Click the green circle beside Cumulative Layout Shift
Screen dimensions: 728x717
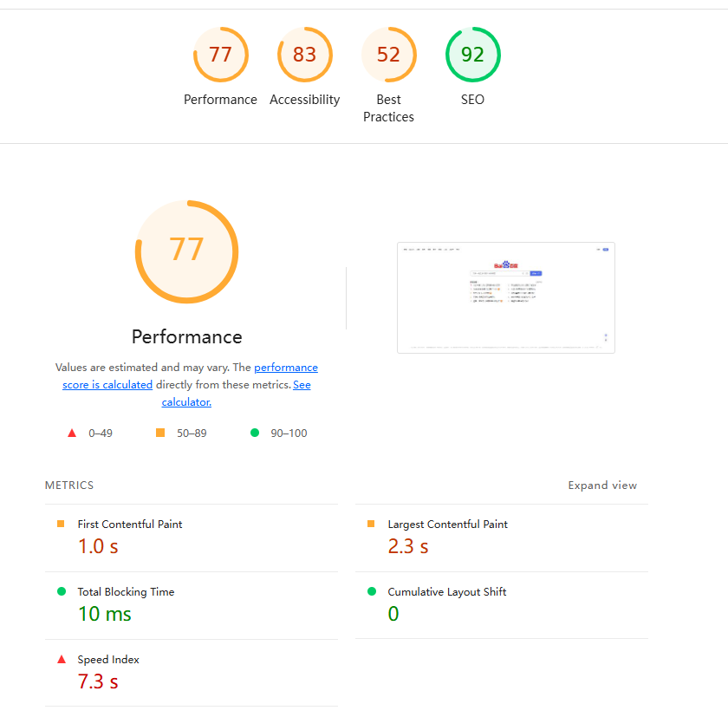[372, 591]
